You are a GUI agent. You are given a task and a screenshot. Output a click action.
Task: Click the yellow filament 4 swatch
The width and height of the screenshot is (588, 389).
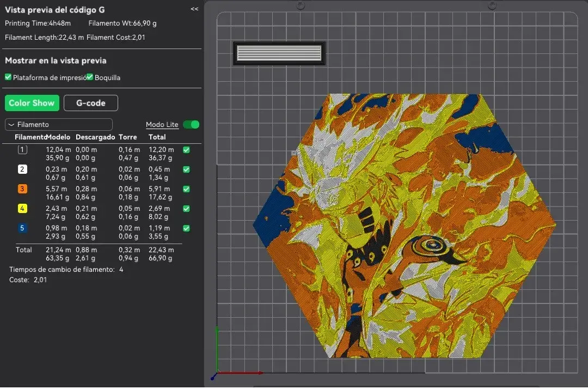pos(22,208)
